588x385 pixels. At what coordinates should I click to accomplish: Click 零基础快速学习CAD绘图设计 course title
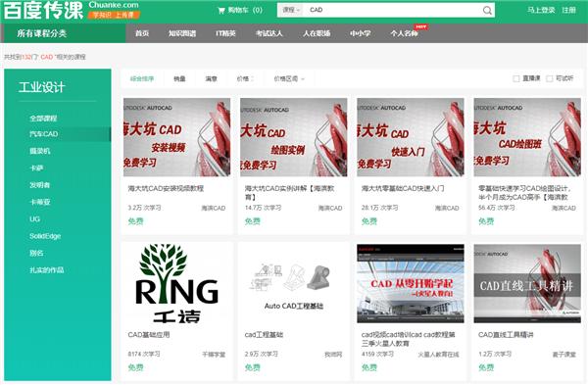click(x=525, y=192)
